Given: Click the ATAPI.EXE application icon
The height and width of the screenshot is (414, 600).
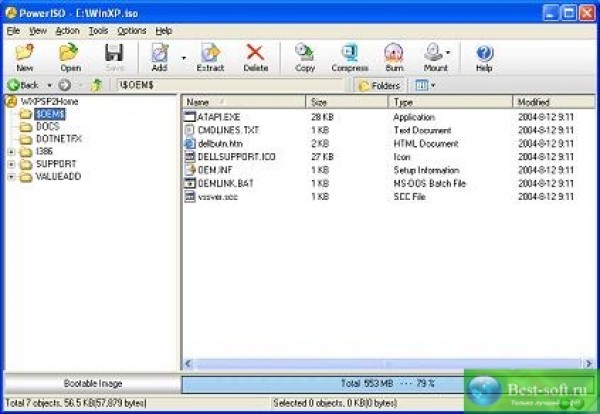Looking at the screenshot, I should pyautogui.click(x=190, y=117).
